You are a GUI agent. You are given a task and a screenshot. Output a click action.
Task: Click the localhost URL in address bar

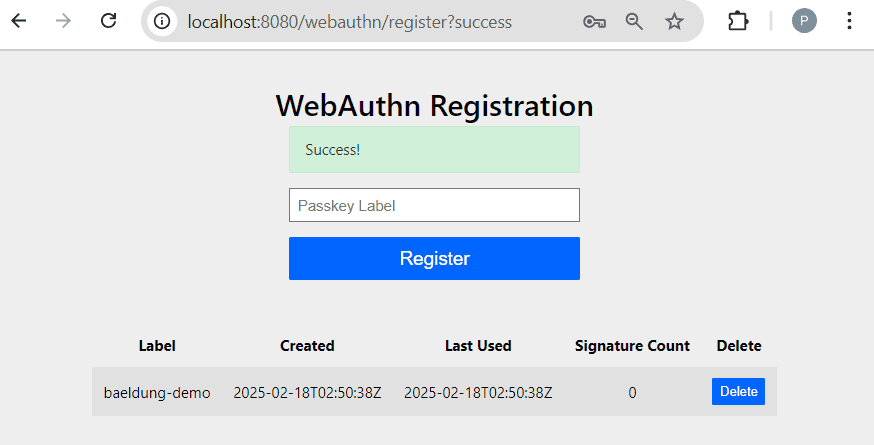(x=349, y=21)
